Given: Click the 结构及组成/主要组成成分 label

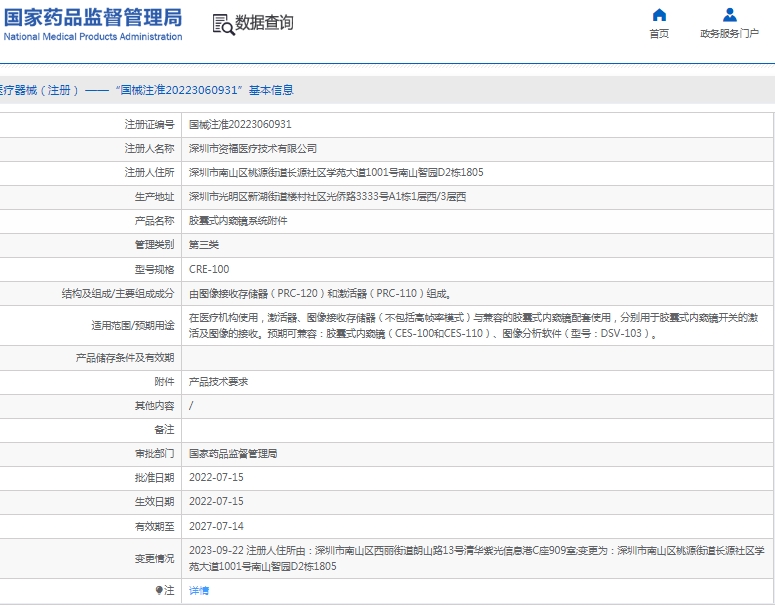Looking at the screenshot, I should click(118, 294).
